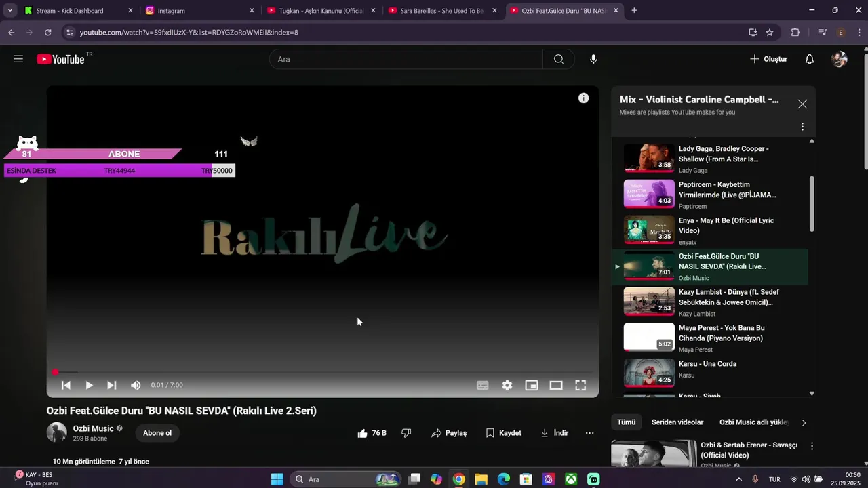
Task: Select the Tümü filter chip
Action: coord(626,422)
